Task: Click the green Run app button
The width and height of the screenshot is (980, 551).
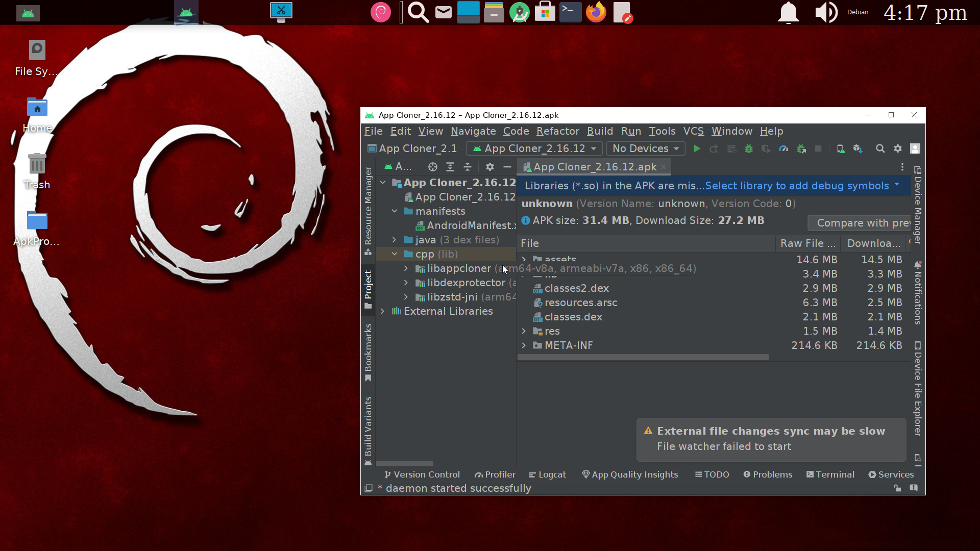Action: [x=697, y=148]
